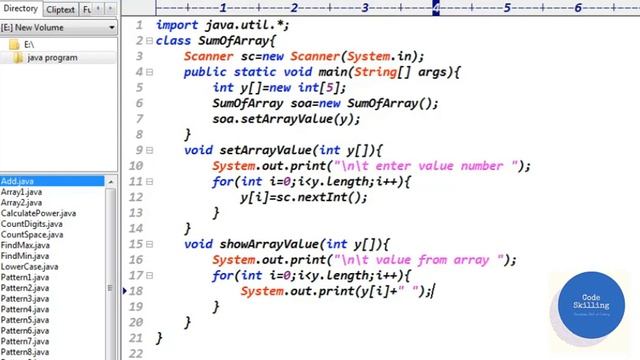Select Pattern7.java in the file list

point(24,341)
